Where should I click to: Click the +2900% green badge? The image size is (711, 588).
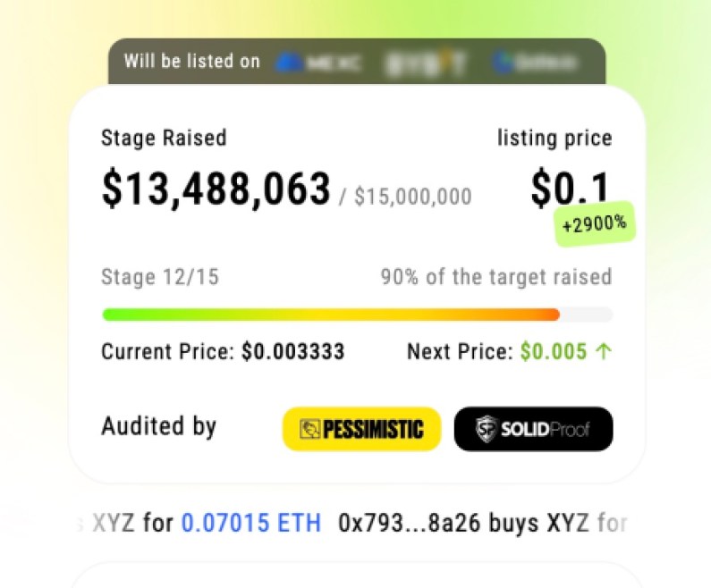[594, 225]
